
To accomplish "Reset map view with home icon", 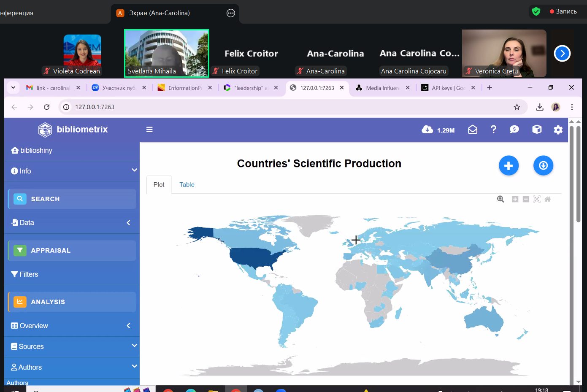I will (x=548, y=199).
